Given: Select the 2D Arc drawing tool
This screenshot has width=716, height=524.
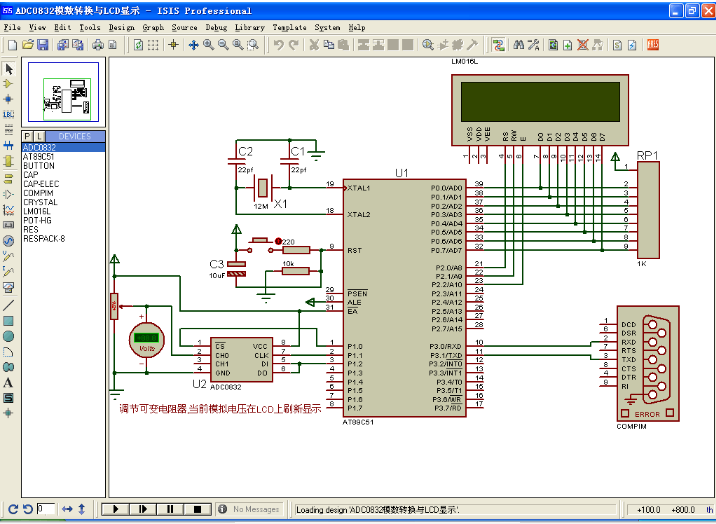Looking at the screenshot, I should 8,352.
